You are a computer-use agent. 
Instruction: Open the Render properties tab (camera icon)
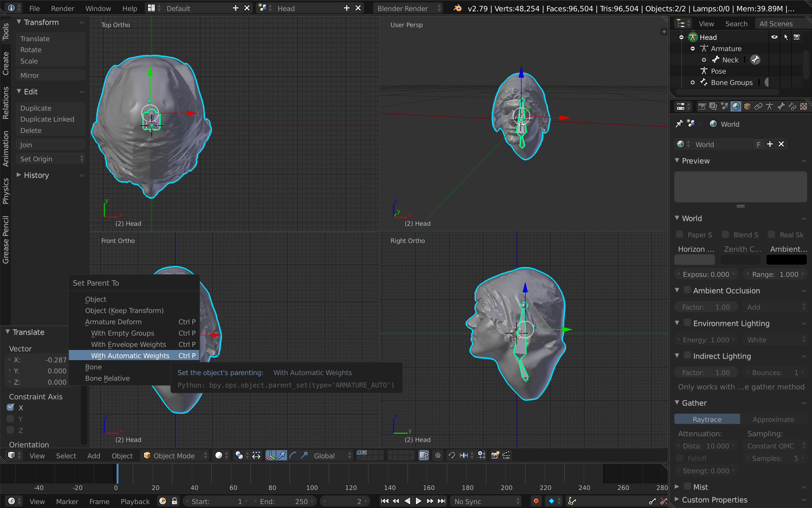click(702, 107)
